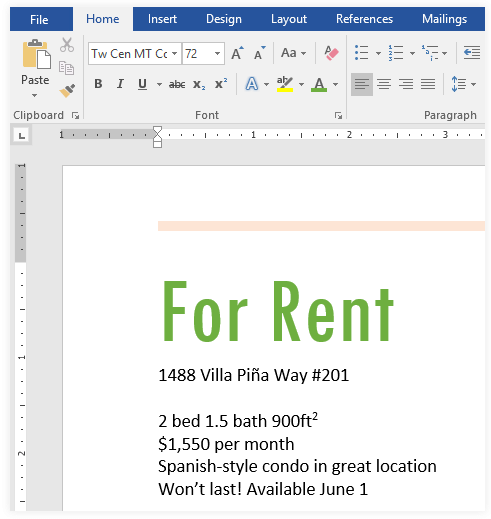This screenshot has height=519, width=491.
Task: Switch to the Design tab
Action: [x=224, y=19]
